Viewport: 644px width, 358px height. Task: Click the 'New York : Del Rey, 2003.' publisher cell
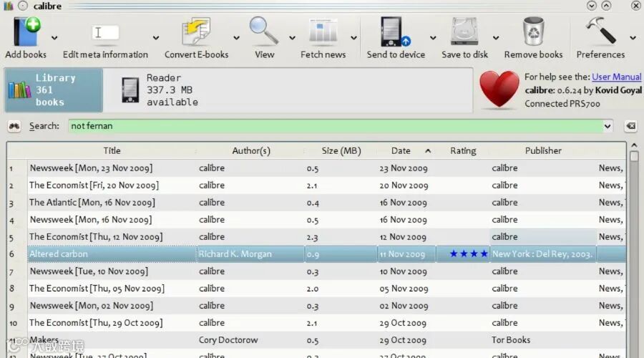pos(543,254)
